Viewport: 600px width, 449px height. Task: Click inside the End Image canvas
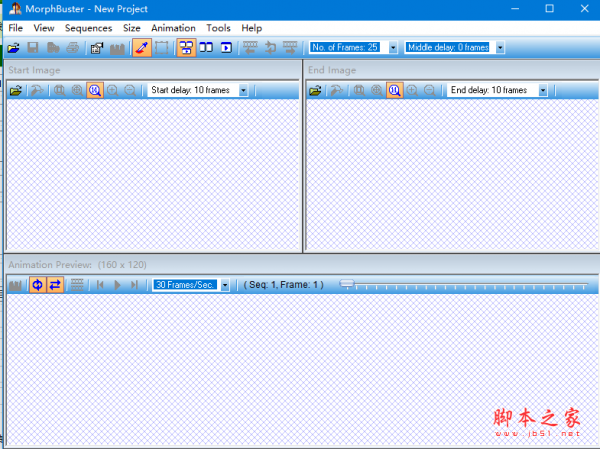(453, 175)
